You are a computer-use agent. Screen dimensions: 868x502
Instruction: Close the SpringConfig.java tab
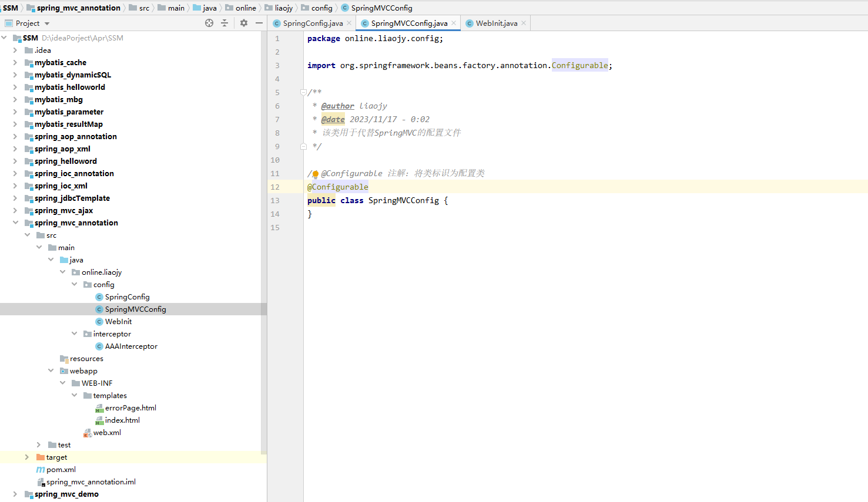[349, 23]
